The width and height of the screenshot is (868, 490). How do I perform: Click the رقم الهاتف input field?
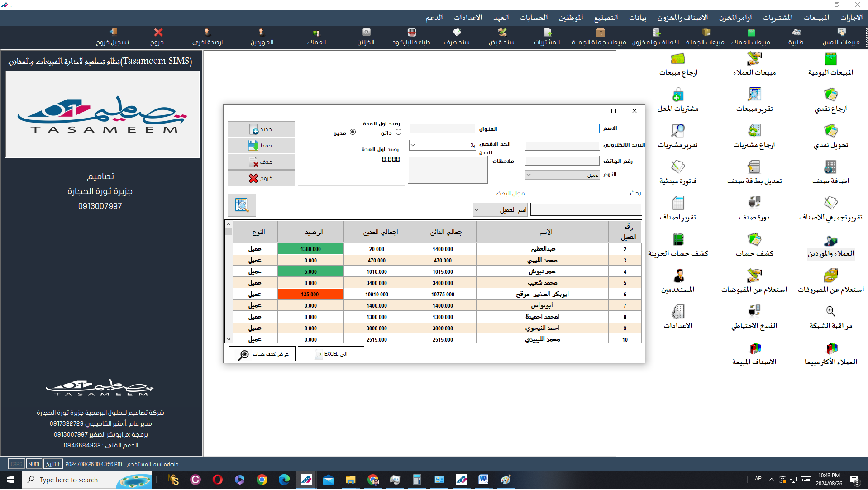(562, 161)
